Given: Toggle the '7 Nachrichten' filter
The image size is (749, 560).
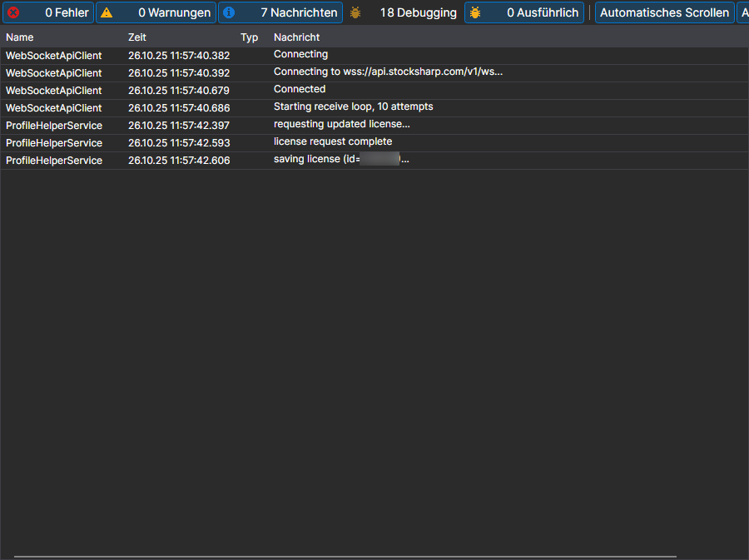Looking at the screenshot, I should 280,12.
